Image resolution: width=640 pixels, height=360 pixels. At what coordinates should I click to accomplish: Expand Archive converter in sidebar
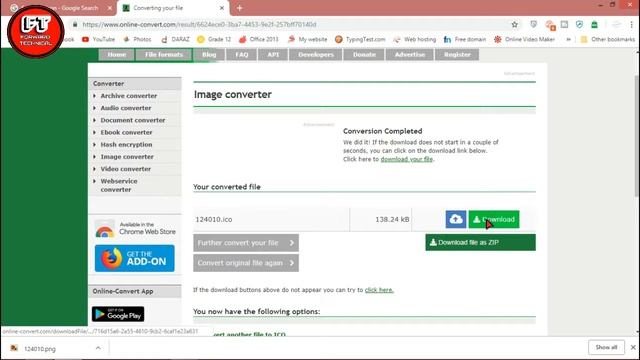tap(129, 96)
